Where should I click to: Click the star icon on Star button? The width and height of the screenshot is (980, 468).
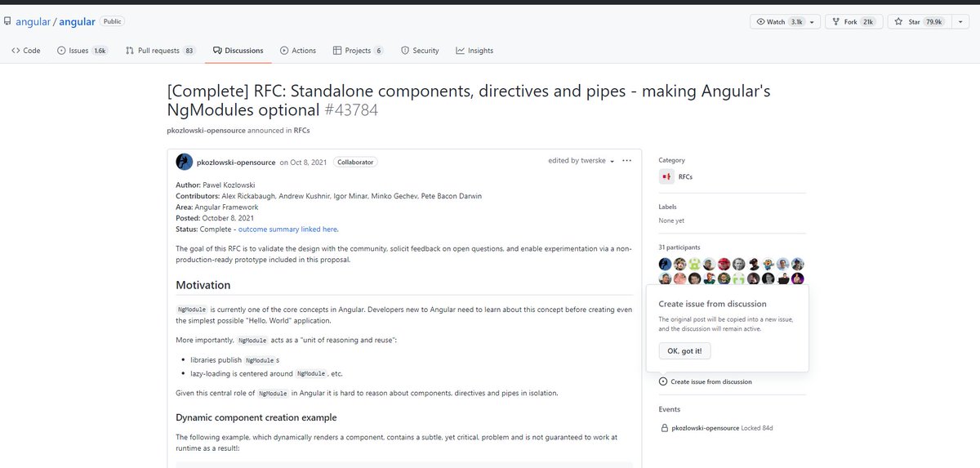tap(898, 22)
